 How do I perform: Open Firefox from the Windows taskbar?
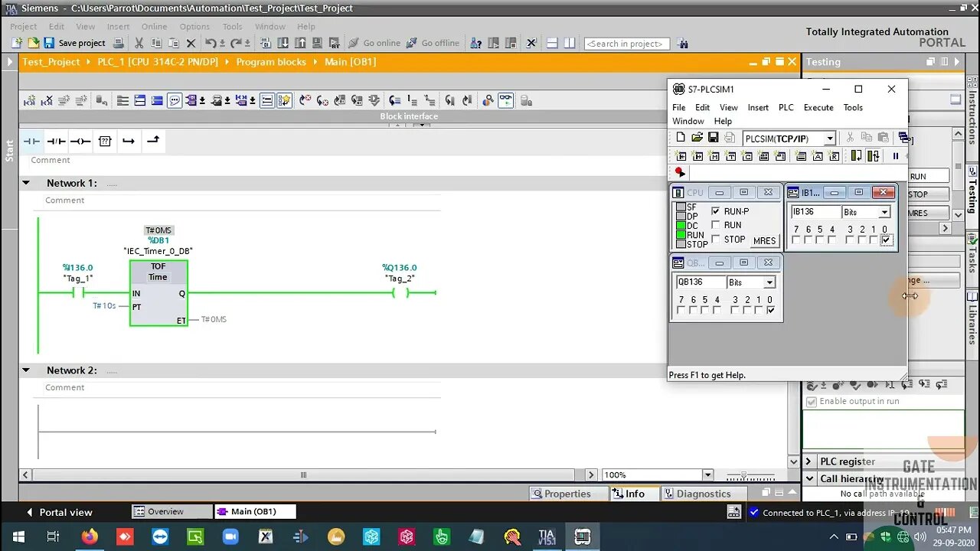point(90,536)
